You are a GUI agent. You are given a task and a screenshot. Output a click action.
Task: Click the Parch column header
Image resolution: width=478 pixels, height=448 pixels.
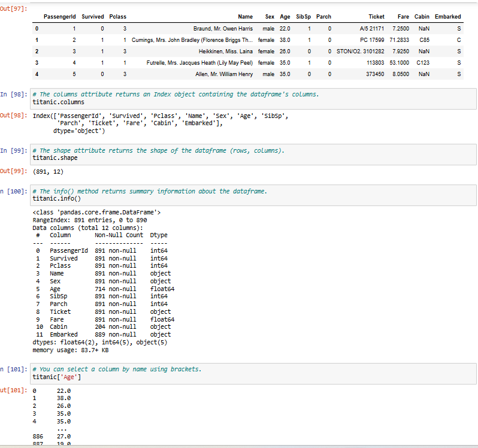click(x=323, y=17)
